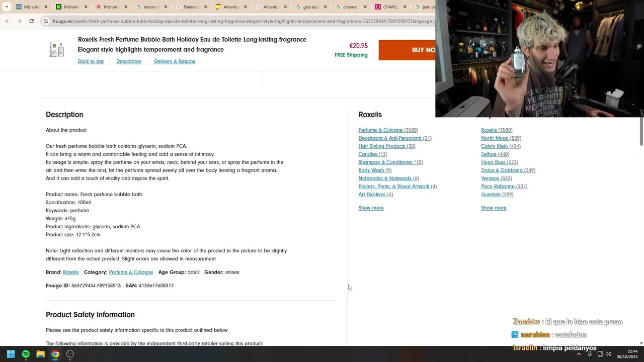
Task: Open site information icon in address bar
Action: click(x=46, y=21)
